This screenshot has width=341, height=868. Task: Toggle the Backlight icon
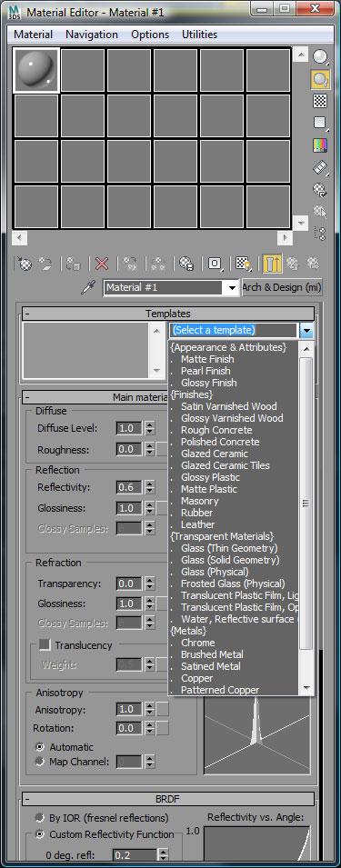320,79
